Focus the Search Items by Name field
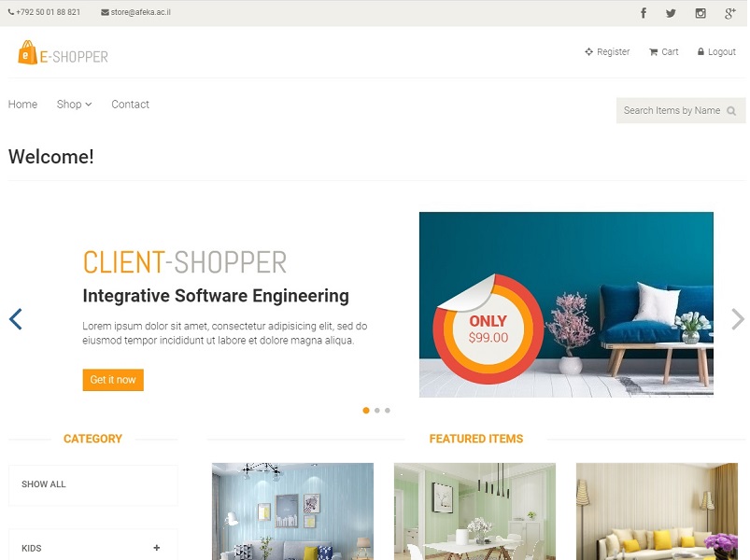The image size is (750, 560). point(681,110)
